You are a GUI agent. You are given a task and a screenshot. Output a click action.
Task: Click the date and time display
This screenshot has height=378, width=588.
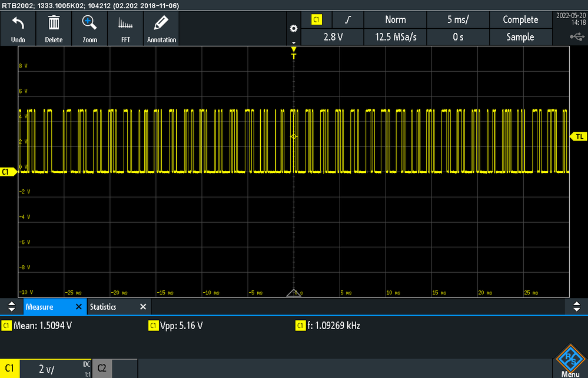pos(570,19)
